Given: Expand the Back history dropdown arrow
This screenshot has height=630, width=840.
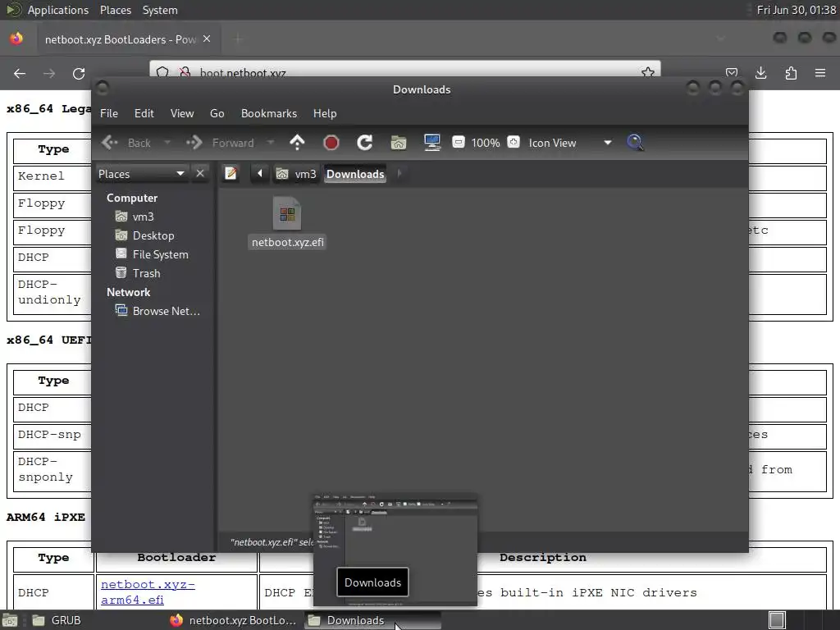Looking at the screenshot, I should click(167, 143).
